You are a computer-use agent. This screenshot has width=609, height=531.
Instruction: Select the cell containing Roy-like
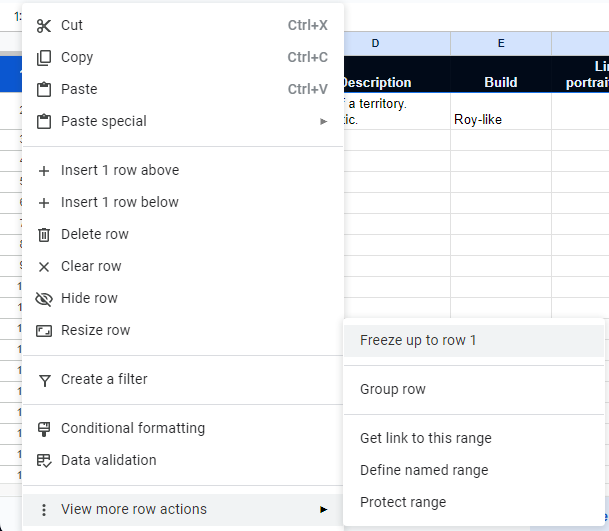pos(500,119)
